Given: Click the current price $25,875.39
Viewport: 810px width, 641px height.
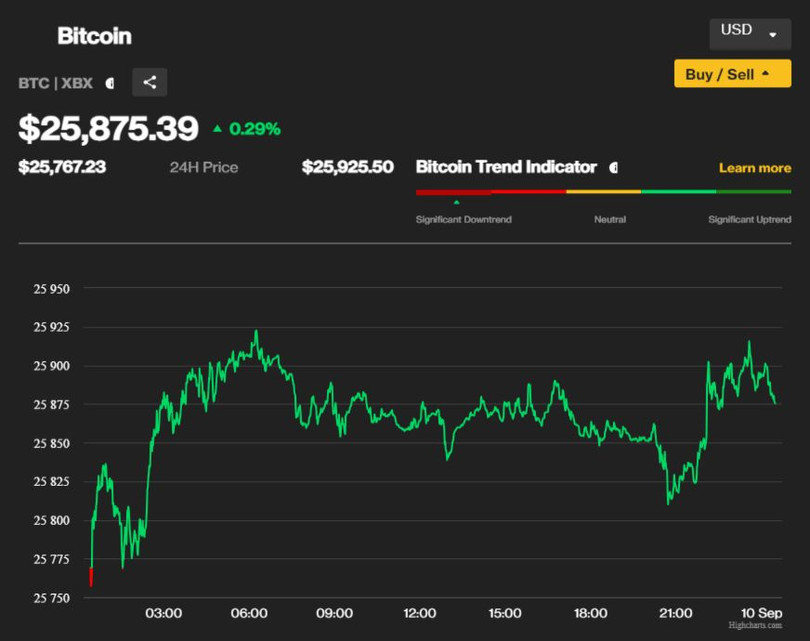Looking at the screenshot, I should [106, 129].
